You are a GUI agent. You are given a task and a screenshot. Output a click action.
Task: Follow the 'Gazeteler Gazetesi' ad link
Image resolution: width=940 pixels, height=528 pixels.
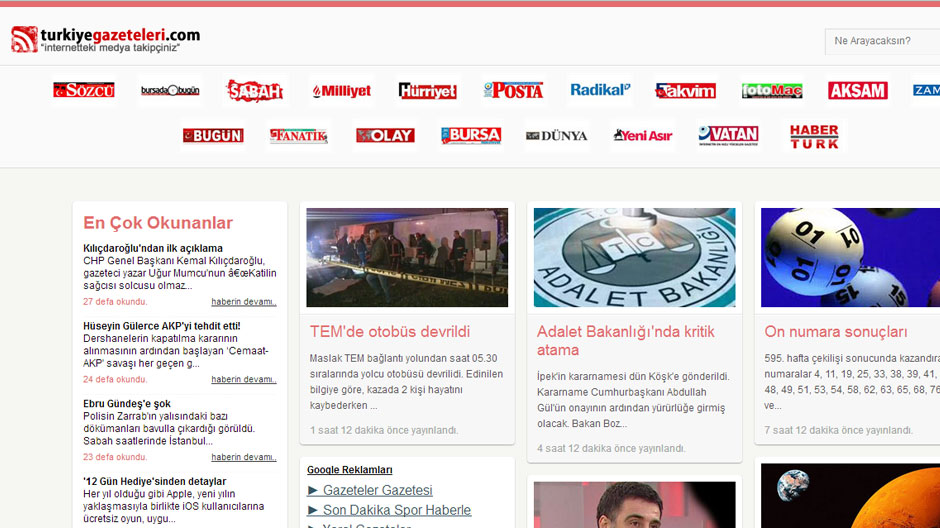(377, 490)
